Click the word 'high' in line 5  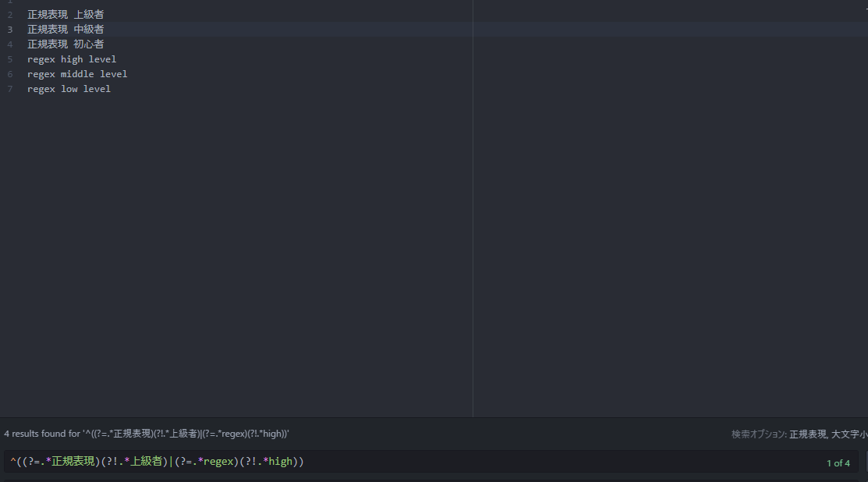[x=72, y=59]
